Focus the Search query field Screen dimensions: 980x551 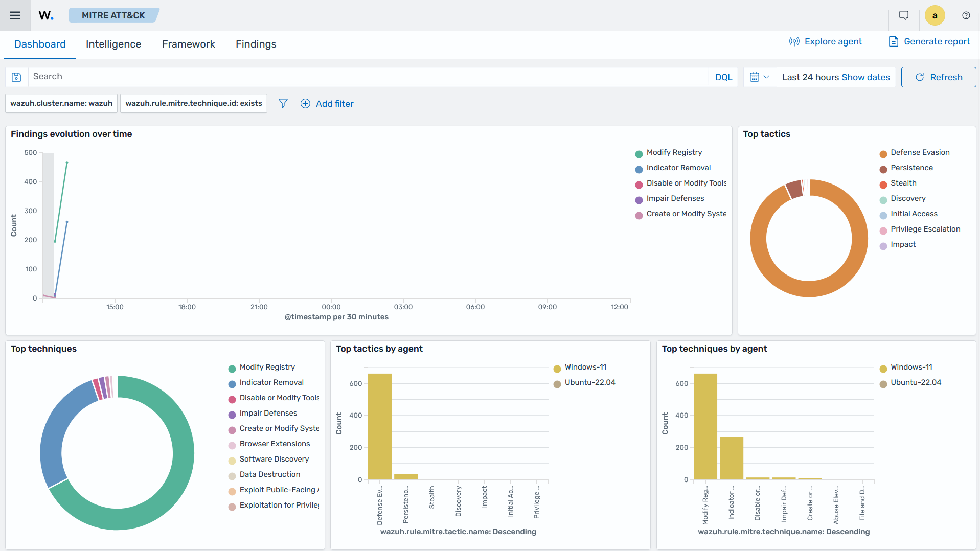[368, 77]
